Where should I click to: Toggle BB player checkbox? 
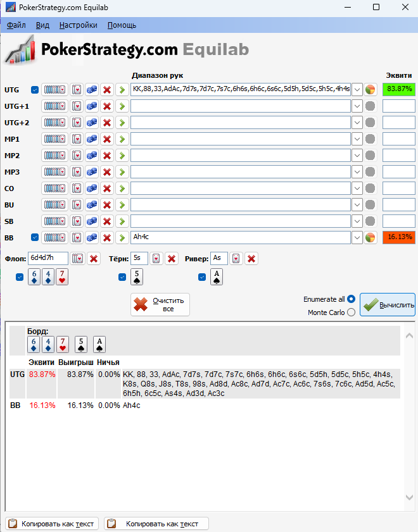coord(35,237)
